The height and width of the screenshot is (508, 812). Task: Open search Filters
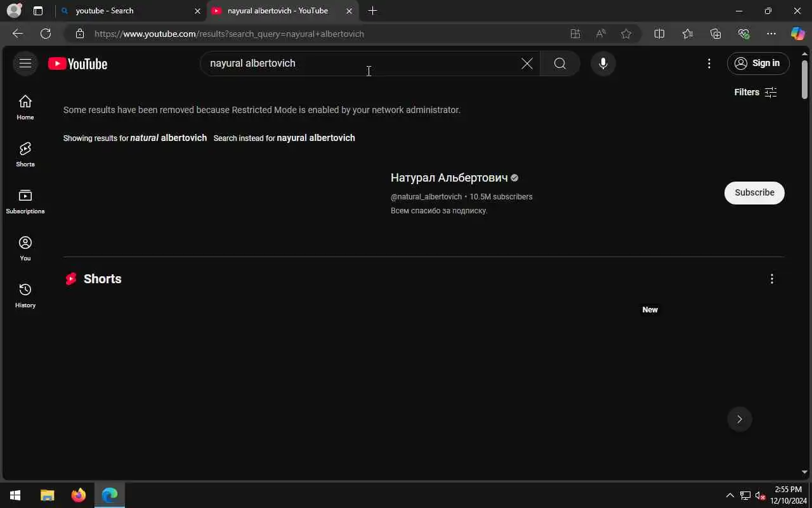(756, 92)
